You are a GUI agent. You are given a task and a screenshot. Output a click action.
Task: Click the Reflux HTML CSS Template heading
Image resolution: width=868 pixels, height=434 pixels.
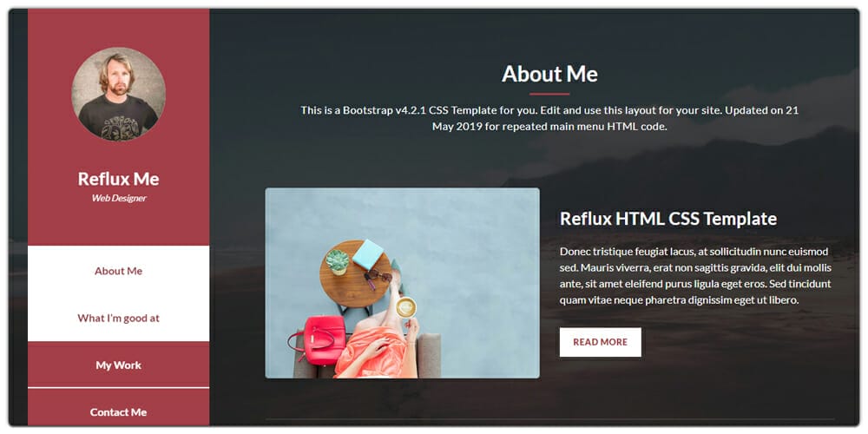pos(668,219)
